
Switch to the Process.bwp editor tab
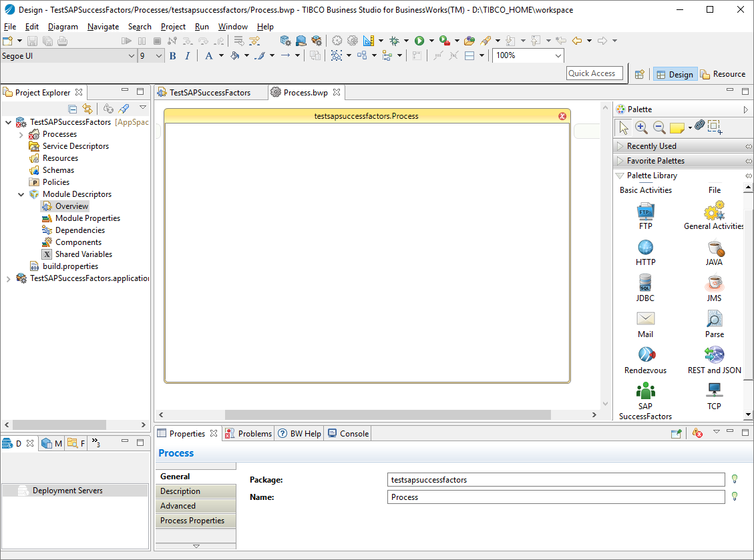click(x=304, y=93)
